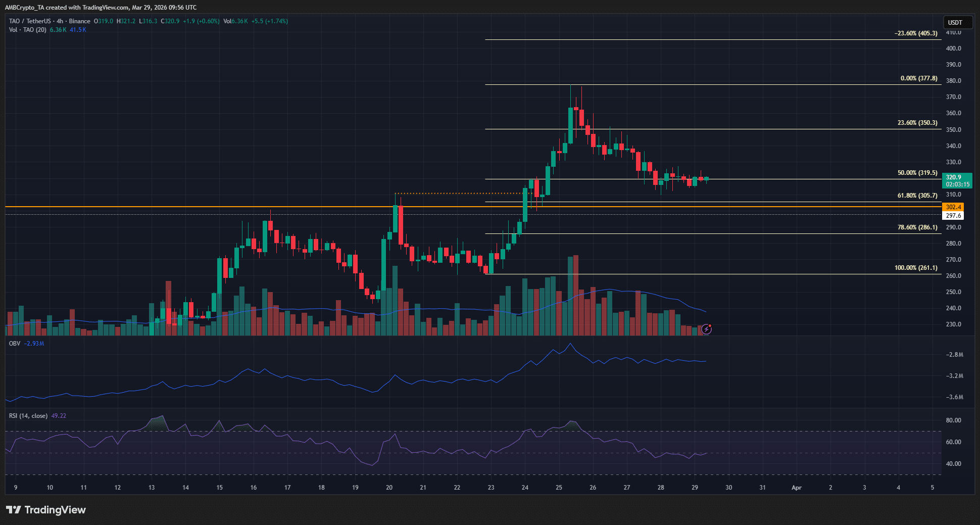Click the RSI value 49.22
The width and height of the screenshot is (980, 525).
tap(60, 415)
